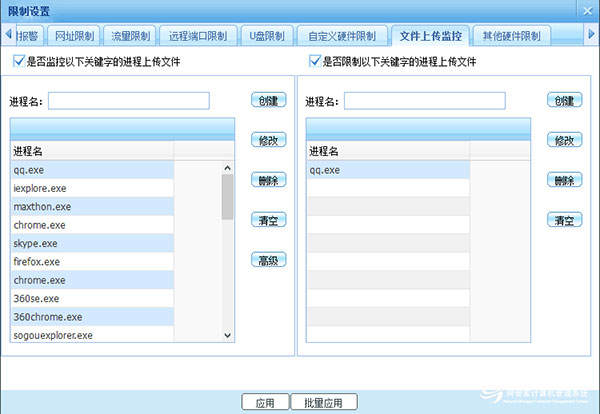Click 修改 button in the restriction panel

click(x=564, y=140)
